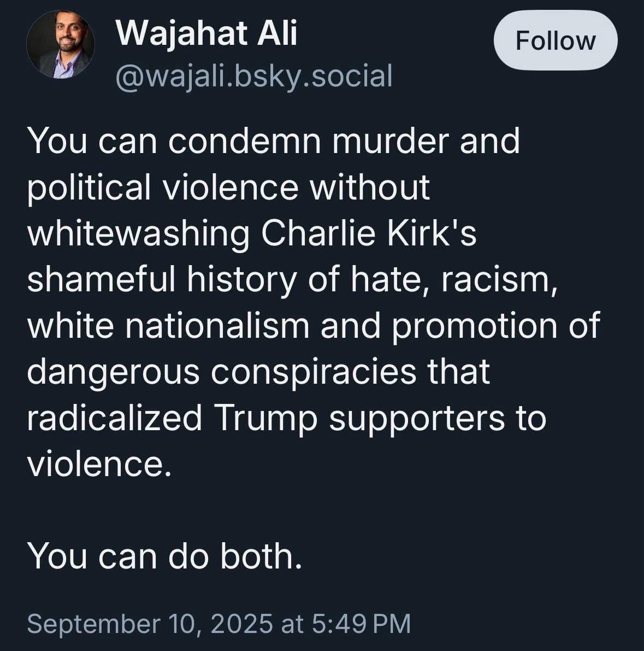The width and height of the screenshot is (644, 651).
Task: Click the word "racism" in the post
Action: pos(498,279)
